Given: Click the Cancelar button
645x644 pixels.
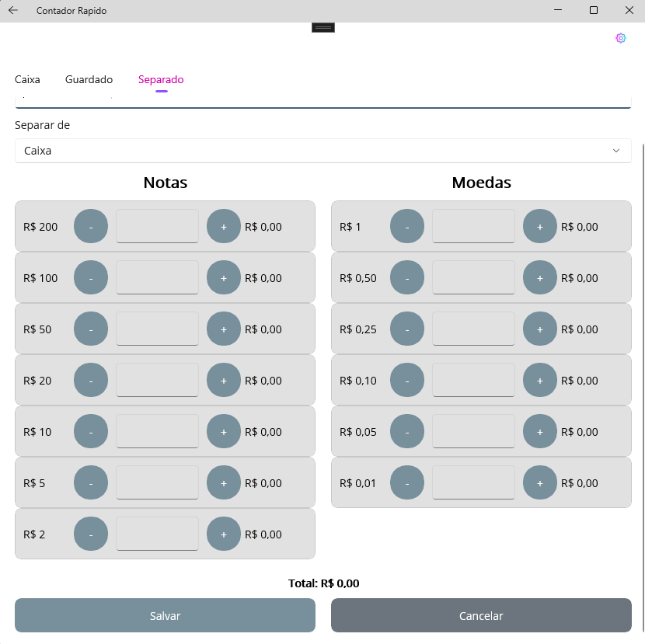Looking at the screenshot, I should pos(481,615).
